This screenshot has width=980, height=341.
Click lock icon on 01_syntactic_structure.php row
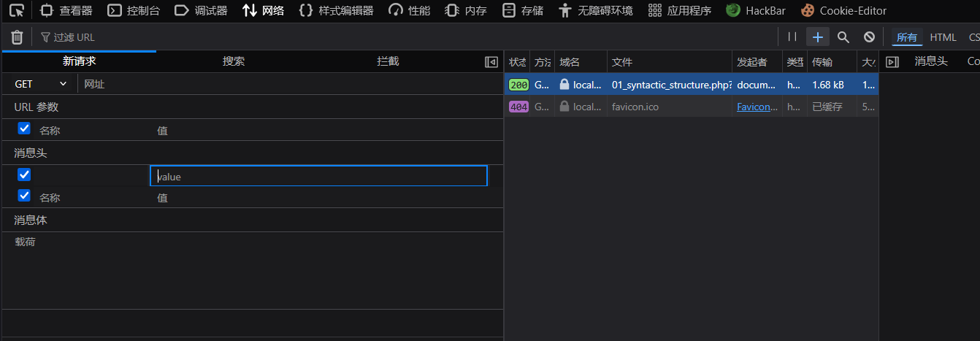pyautogui.click(x=564, y=85)
